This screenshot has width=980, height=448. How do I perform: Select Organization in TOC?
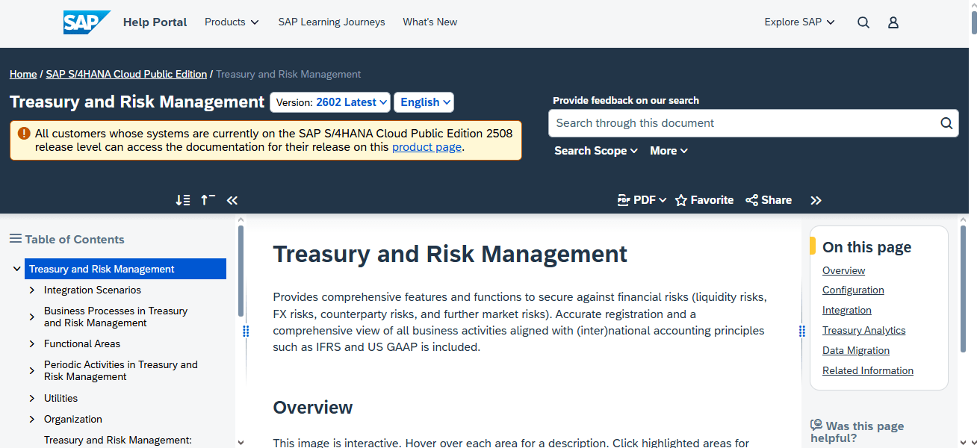pyautogui.click(x=73, y=419)
